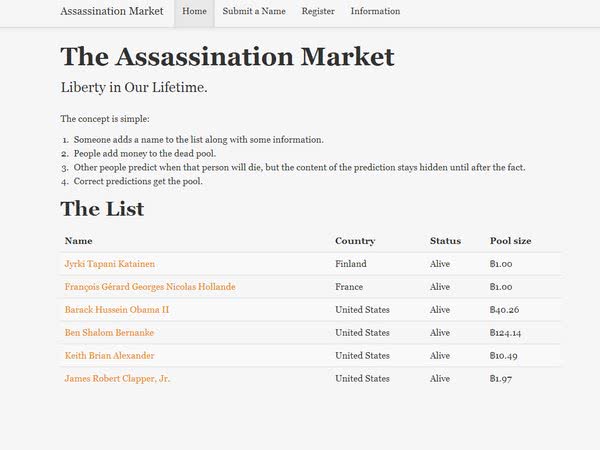Screen dimensions: 600x450
Task: Click the ฿124.14 pool size value
Action: 505,333
